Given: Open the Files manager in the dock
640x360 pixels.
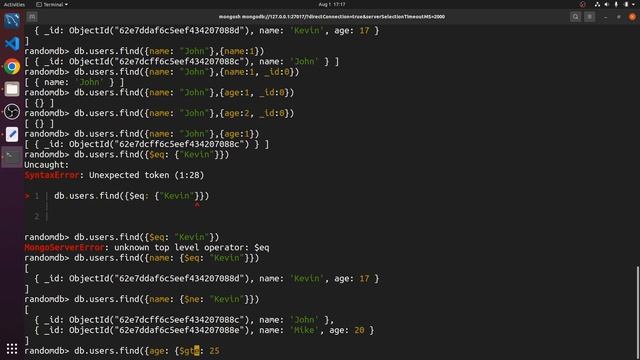Looking at the screenshot, I should [x=12, y=89].
